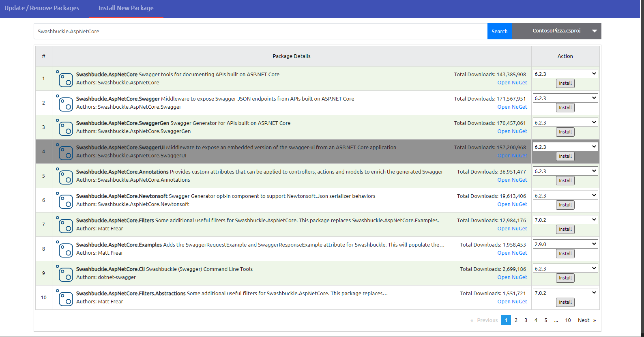This screenshot has height=337, width=644.
Task: Install Swashbuckle.AspNetCore.Annotations package
Action: tap(565, 181)
